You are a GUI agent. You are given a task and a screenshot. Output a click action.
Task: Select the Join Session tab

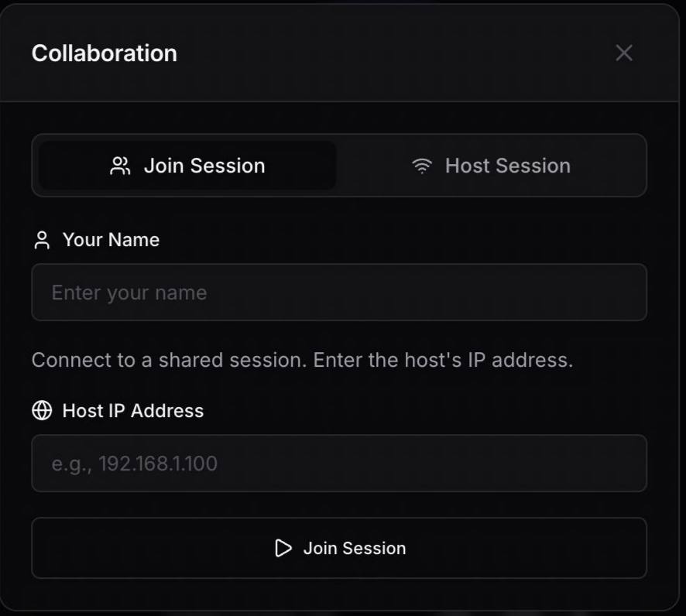click(x=187, y=166)
